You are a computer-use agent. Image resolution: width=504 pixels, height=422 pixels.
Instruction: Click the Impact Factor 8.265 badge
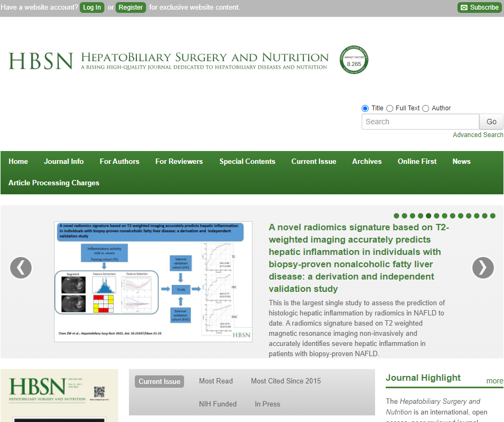(x=354, y=60)
